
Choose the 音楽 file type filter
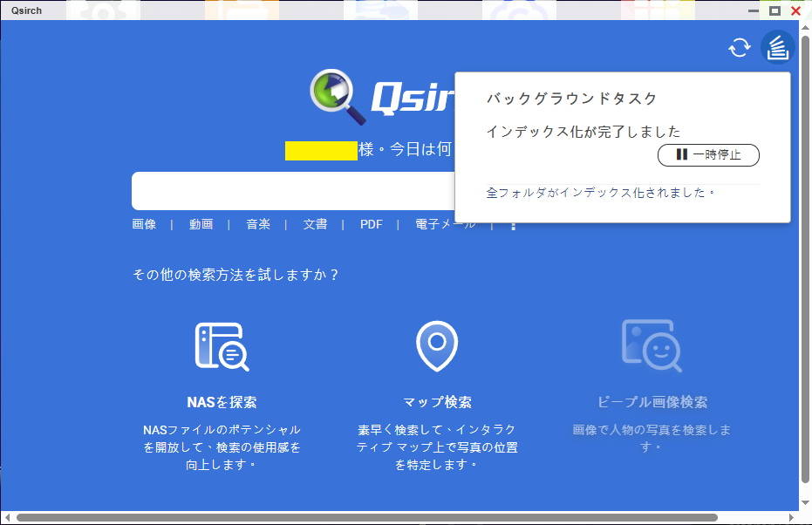(x=258, y=225)
